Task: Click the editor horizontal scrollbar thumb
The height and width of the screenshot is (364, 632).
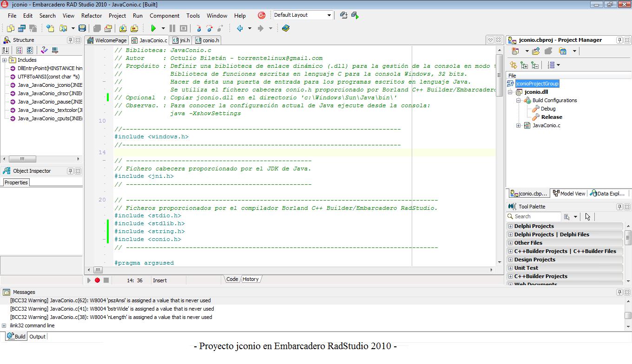Action: [98, 270]
